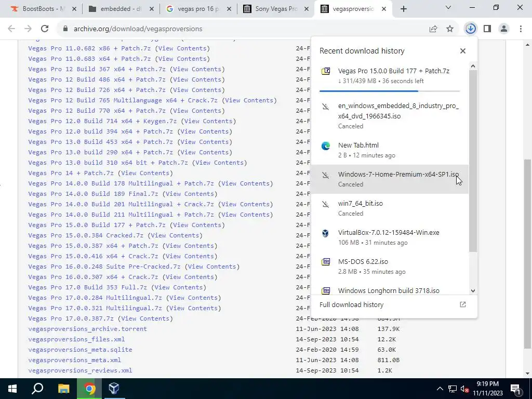
Task: Download Vegas Pro 16.0.0.307 x64 + Crack.7z
Action: [x=93, y=277]
